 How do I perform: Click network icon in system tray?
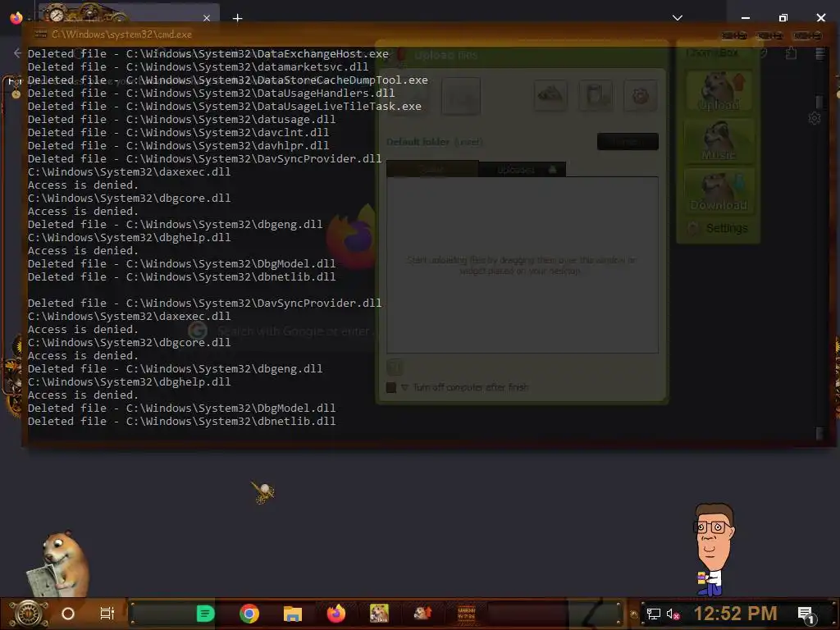[654, 614]
